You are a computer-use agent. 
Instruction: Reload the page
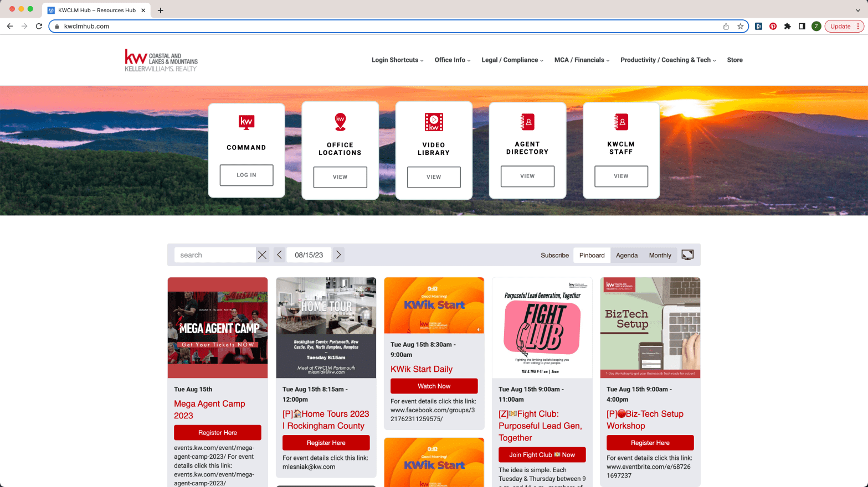pos(39,26)
